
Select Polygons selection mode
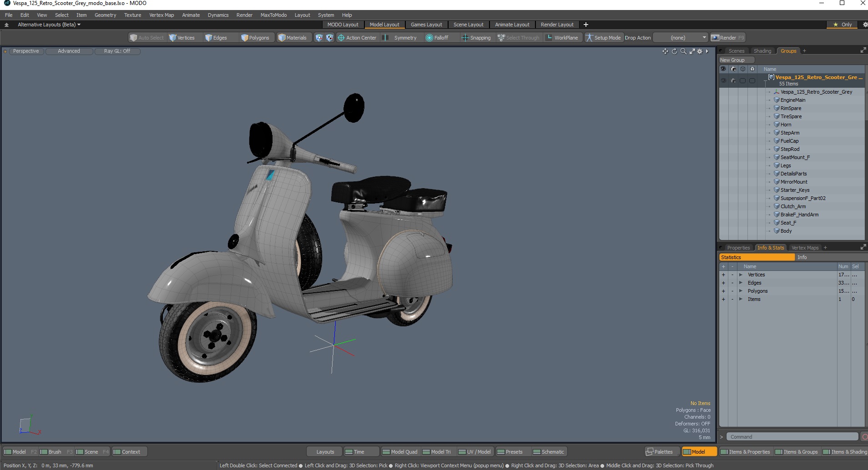255,38
